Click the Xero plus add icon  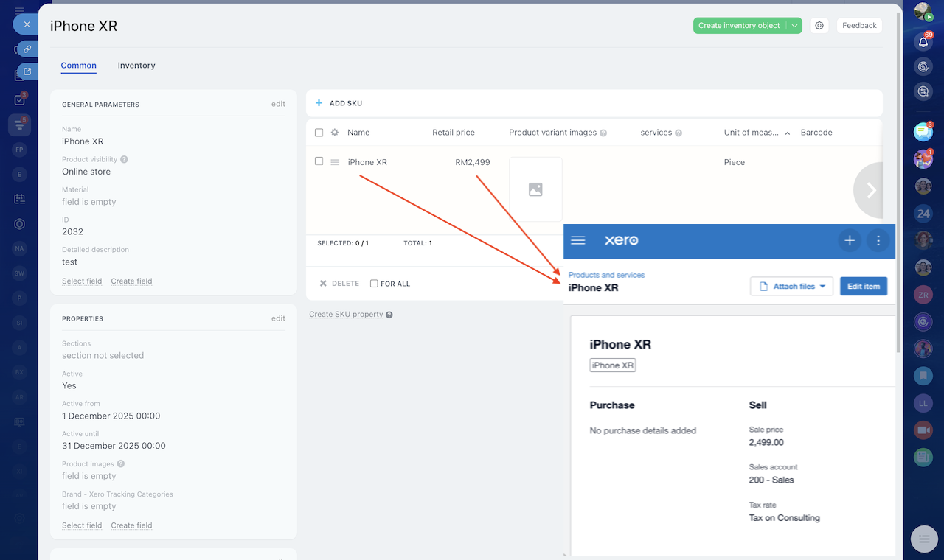(x=850, y=241)
